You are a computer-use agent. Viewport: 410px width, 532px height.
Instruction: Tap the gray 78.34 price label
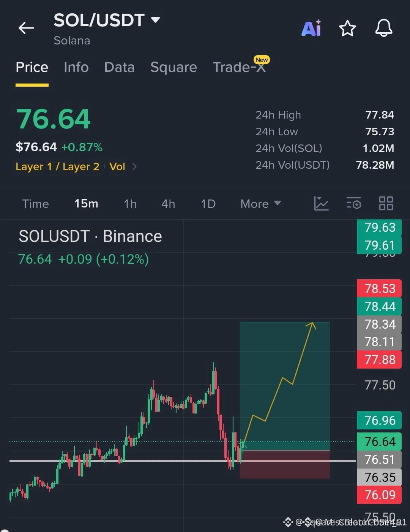(x=379, y=324)
